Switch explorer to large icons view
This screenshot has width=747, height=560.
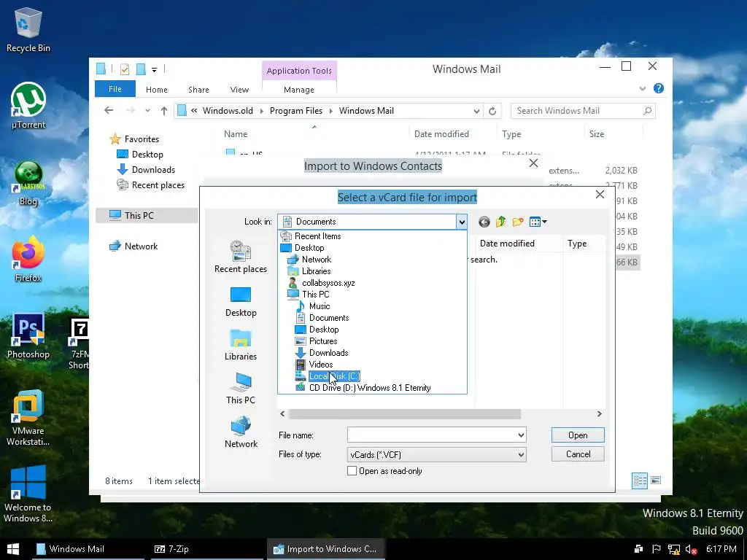point(656,481)
